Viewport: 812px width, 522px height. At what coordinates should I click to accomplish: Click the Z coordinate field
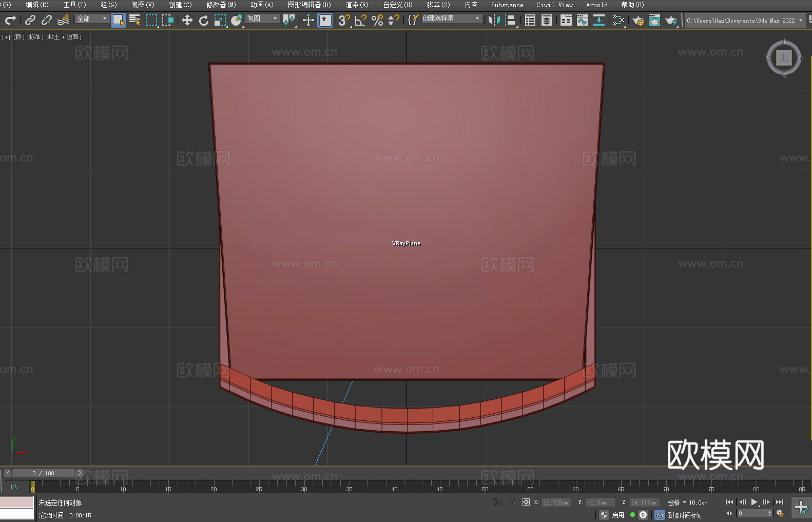pyautogui.click(x=645, y=502)
